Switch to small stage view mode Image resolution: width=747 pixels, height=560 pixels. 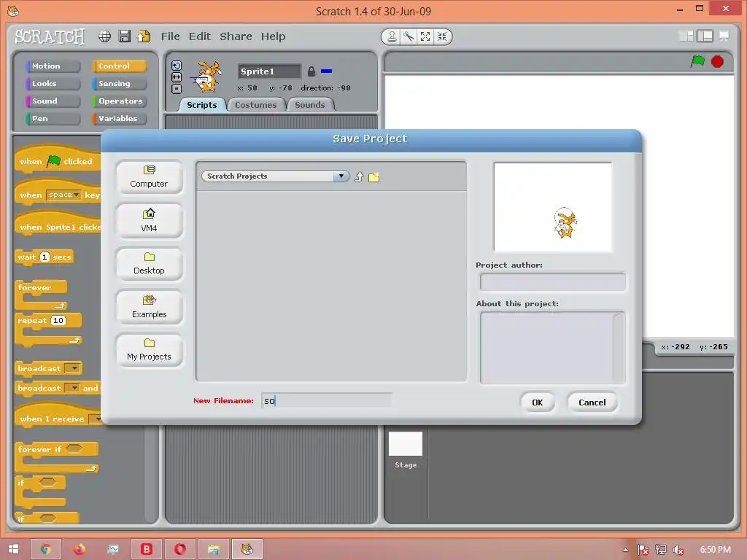(x=686, y=36)
